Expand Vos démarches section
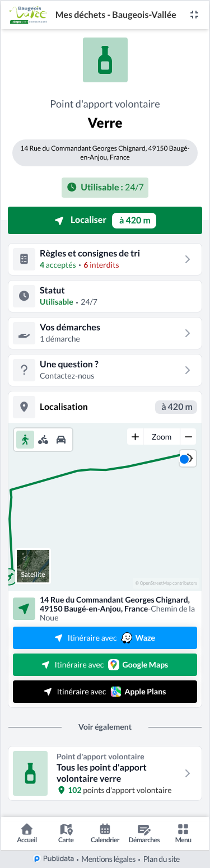Screen dimensions: 210x868 click(105, 333)
